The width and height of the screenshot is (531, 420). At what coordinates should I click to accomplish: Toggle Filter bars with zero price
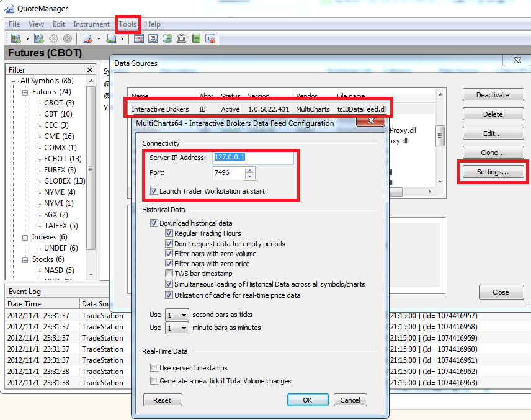169,263
